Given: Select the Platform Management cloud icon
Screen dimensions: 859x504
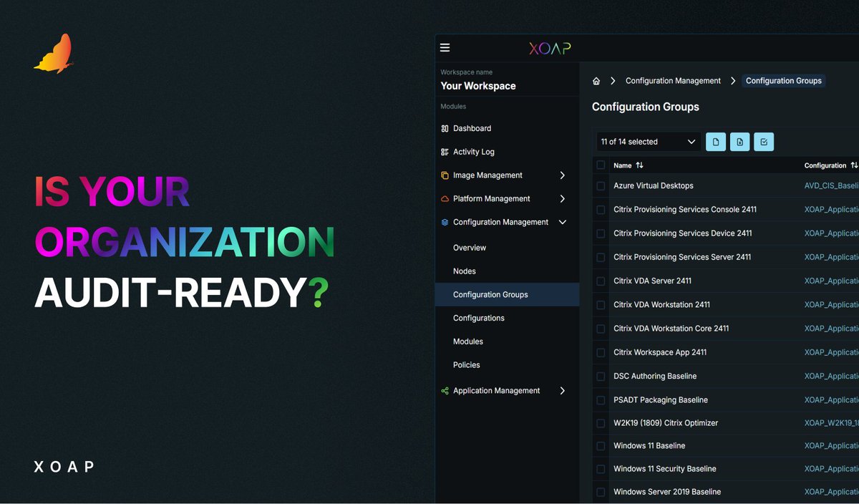Looking at the screenshot, I should click(444, 198).
